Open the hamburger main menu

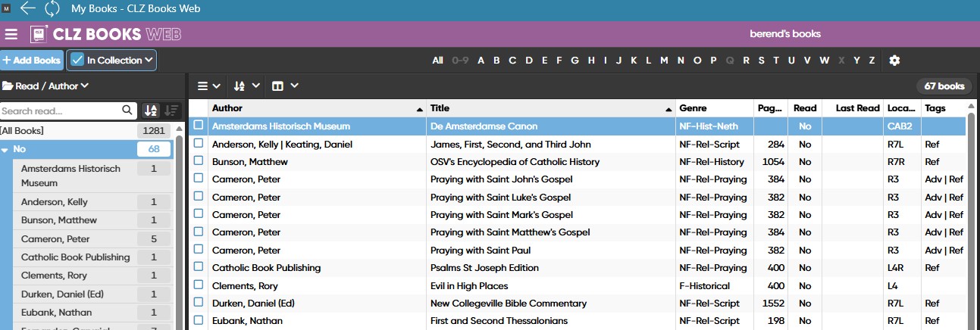(11, 34)
